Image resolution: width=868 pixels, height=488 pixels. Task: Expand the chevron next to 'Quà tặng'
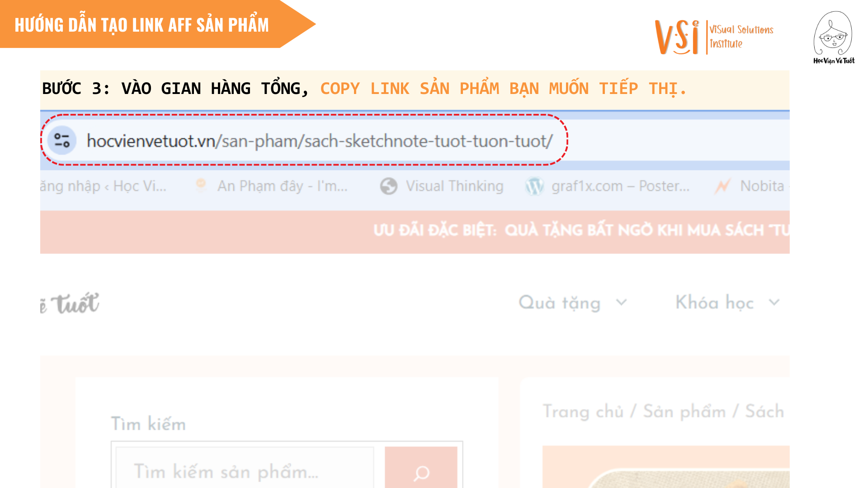click(622, 302)
